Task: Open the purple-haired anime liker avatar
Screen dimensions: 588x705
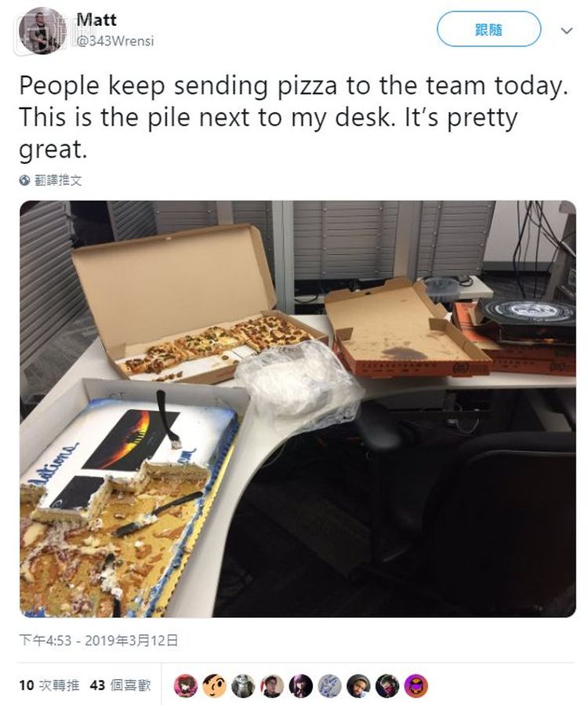Action: click(x=301, y=685)
